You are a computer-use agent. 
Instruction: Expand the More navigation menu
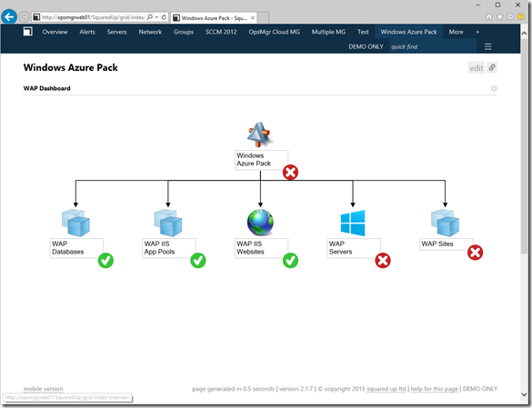[456, 32]
